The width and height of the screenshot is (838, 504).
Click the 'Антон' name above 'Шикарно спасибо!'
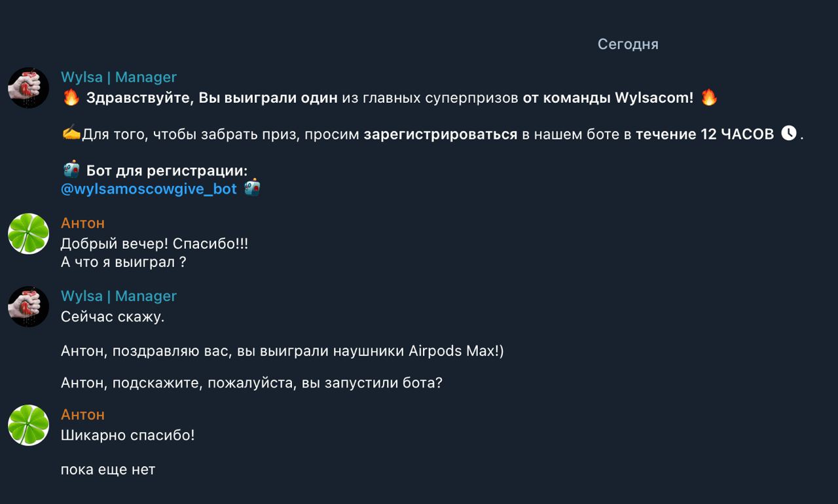pyautogui.click(x=82, y=414)
